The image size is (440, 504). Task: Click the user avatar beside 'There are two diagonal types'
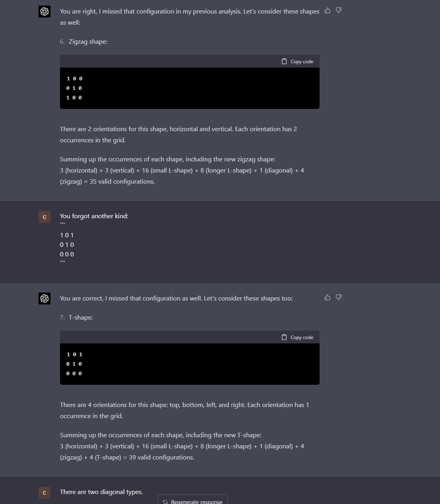(x=44, y=493)
